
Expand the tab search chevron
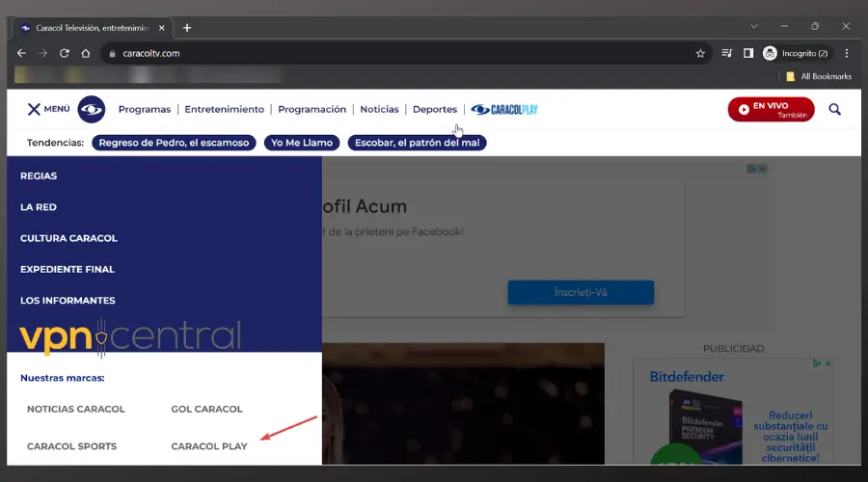click(x=754, y=26)
